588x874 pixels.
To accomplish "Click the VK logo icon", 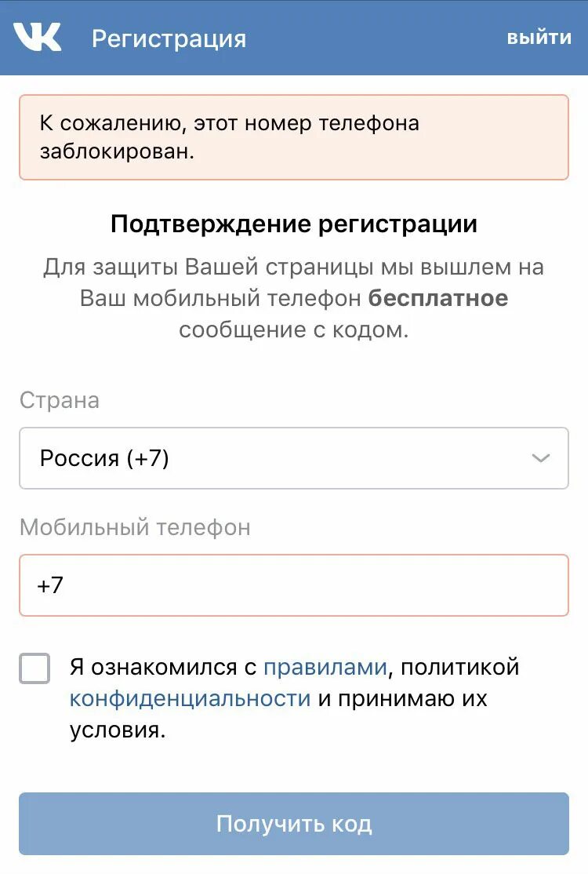I will (x=37, y=37).
